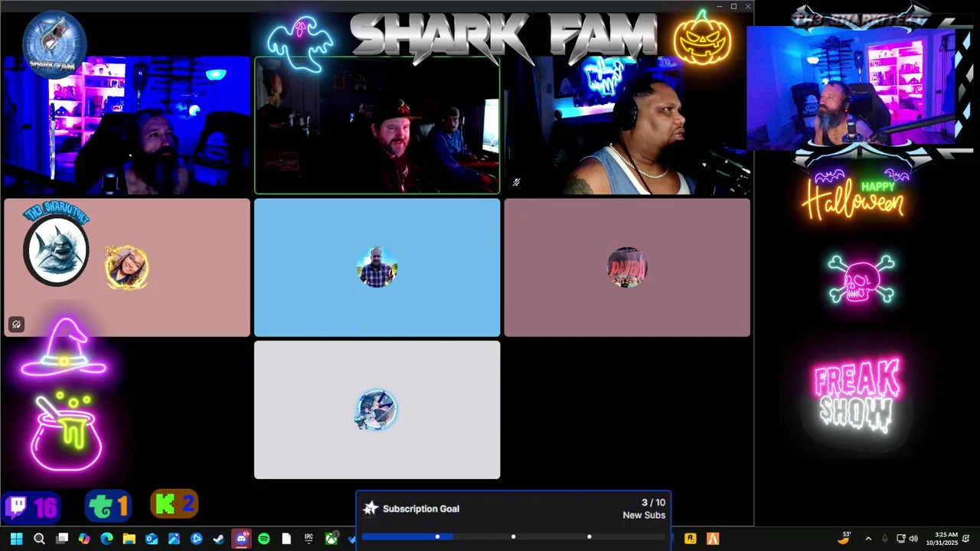Open the blank document icon in taskbar

286,539
